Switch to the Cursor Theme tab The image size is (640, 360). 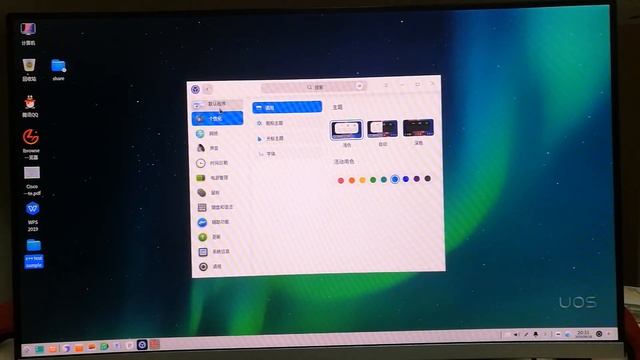pyautogui.click(x=287, y=138)
